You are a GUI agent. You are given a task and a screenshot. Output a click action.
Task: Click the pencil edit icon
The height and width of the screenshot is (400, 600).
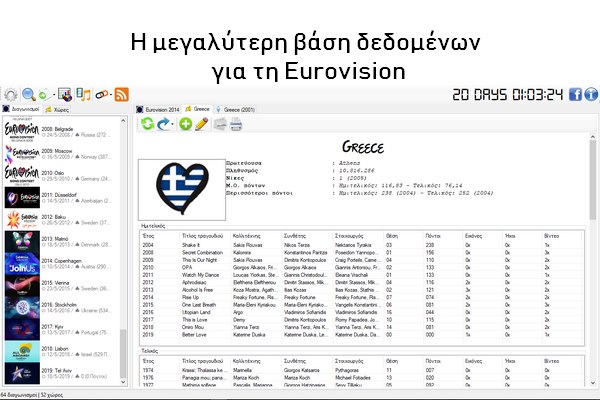pyautogui.click(x=202, y=124)
